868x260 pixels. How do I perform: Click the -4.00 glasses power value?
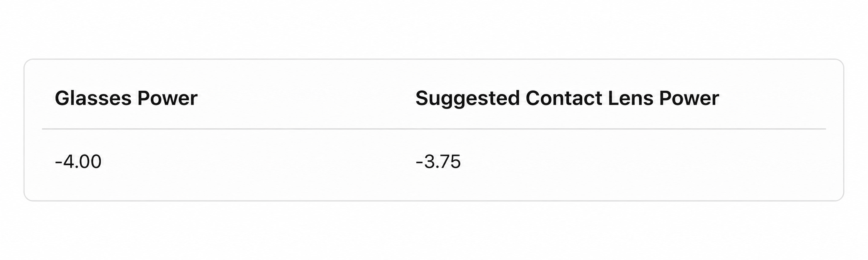tap(78, 162)
